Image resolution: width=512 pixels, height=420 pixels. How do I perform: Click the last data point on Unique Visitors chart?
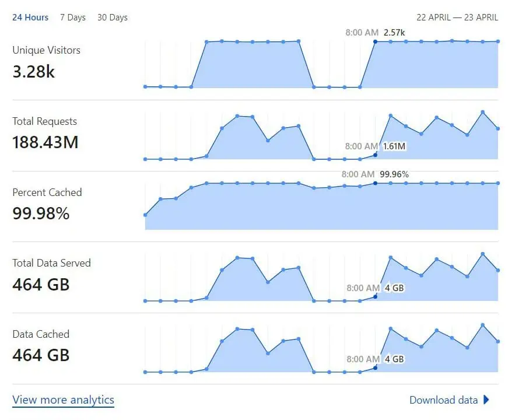(x=498, y=41)
